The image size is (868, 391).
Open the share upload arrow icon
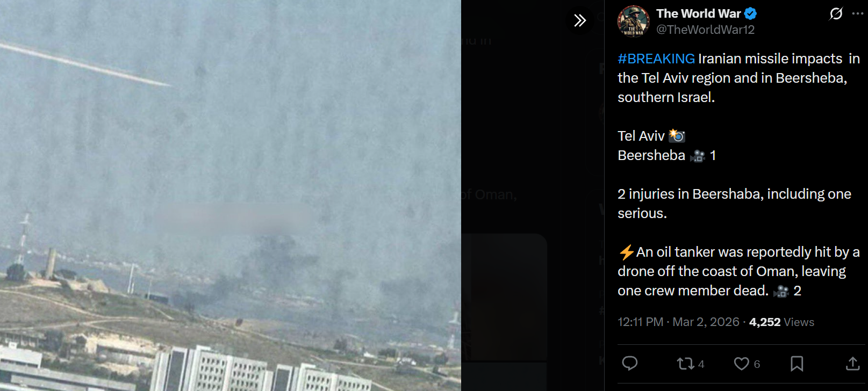[x=853, y=364]
